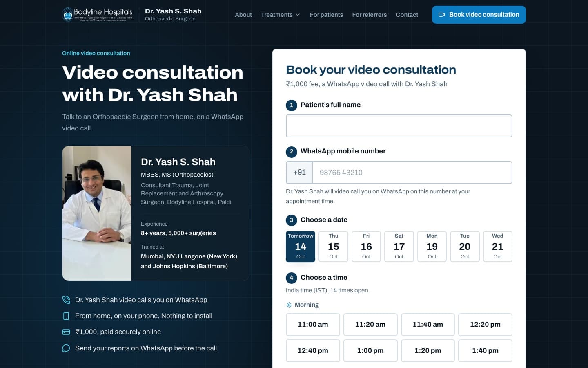588x368 pixels.
Task: Pick the 11:40 am time slot
Action: pyautogui.click(x=428, y=325)
